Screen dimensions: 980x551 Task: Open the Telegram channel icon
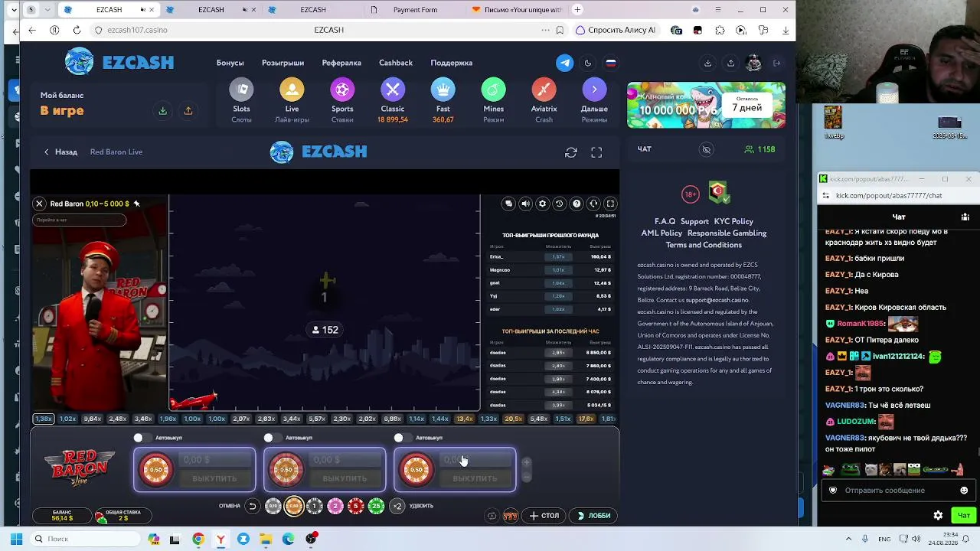[x=565, y=63]
